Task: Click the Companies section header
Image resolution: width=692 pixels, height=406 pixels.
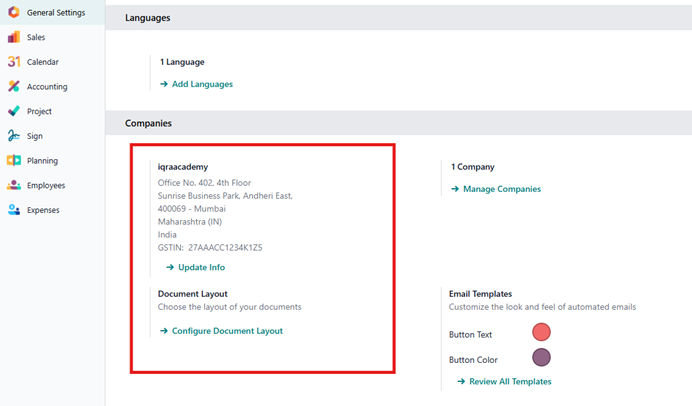Action: pyautogui.click(x=148, y=123)
